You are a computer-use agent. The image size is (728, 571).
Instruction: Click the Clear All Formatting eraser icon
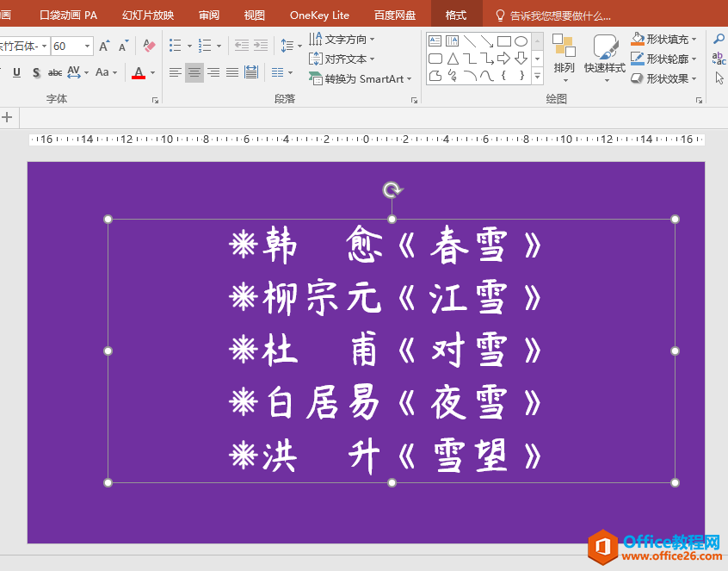[149, 46]
